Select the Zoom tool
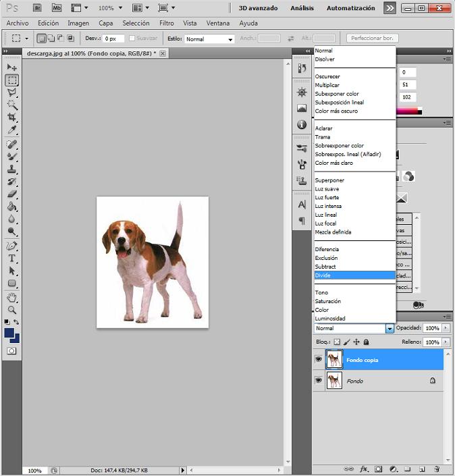The image size is (455, 476). [12, 310]
